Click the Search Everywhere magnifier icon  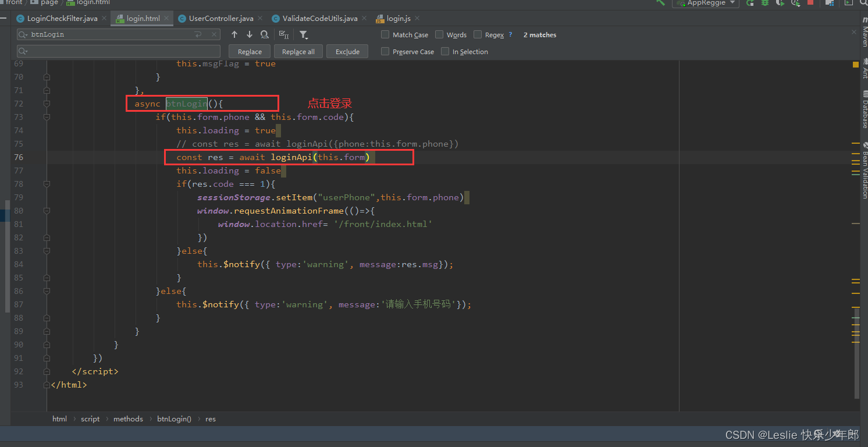click(863, 3)
